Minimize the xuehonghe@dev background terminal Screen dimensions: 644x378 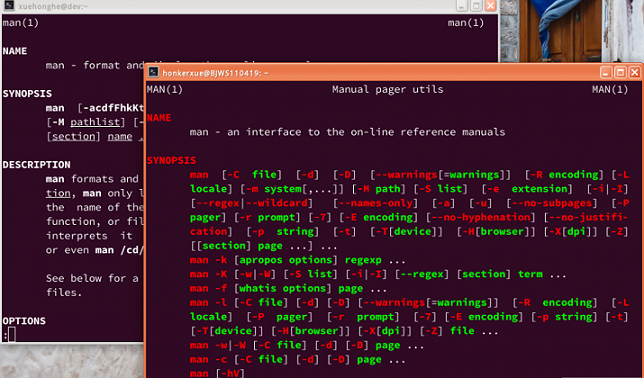tap(462, 6)
